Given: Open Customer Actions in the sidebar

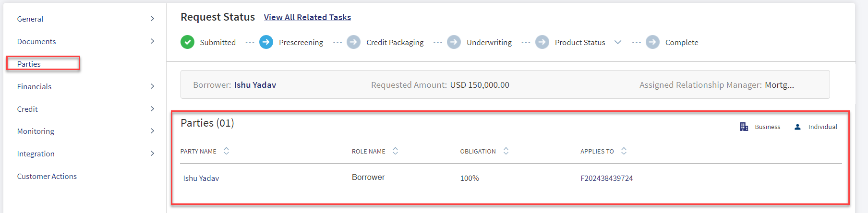Looking at the screenshot, I should pyautogui.click(x=47, y=176).
